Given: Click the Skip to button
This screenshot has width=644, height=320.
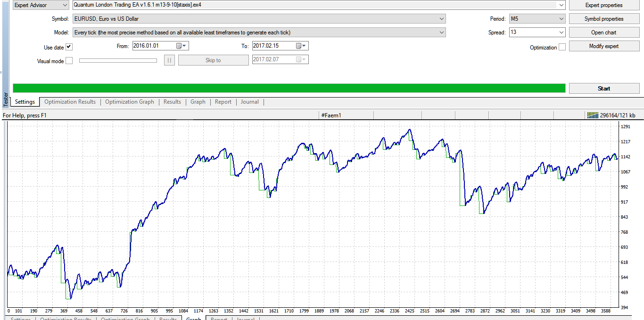Looking at the screenshot, I should (213, 60).
